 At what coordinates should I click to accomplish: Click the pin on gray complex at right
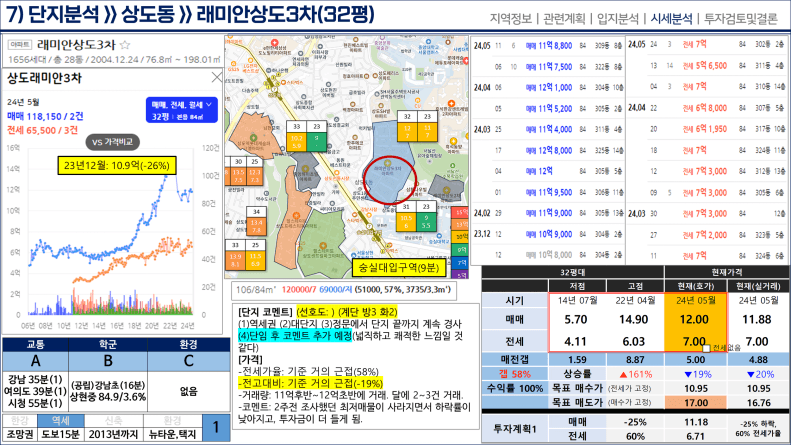tap(446, 190)
